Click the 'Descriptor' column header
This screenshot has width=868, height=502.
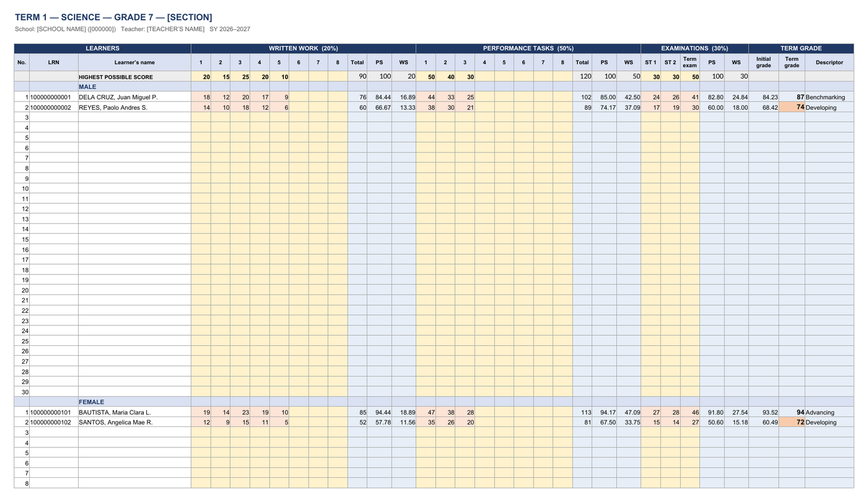pyautogui.click(x=830, y=63)
